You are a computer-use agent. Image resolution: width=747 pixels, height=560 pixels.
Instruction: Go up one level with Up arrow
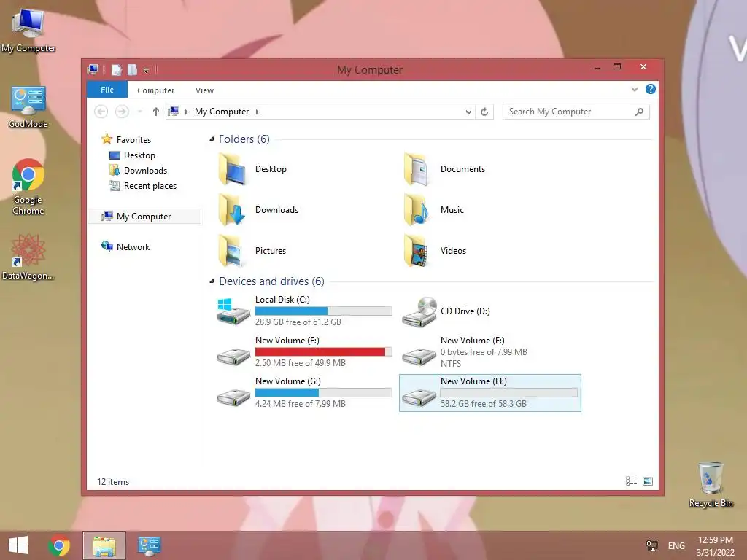click(x=156, y=112)
